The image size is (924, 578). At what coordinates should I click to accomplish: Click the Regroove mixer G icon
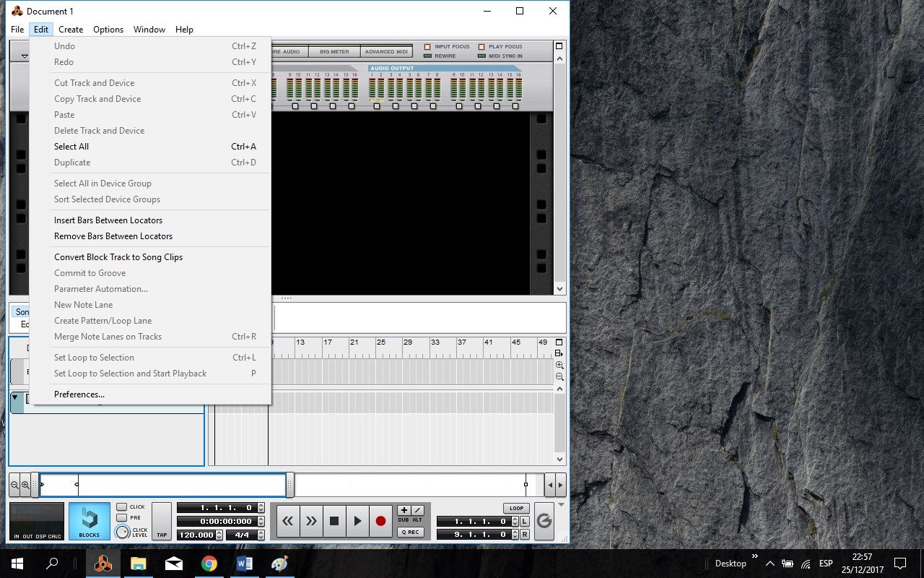coord(544,521)
